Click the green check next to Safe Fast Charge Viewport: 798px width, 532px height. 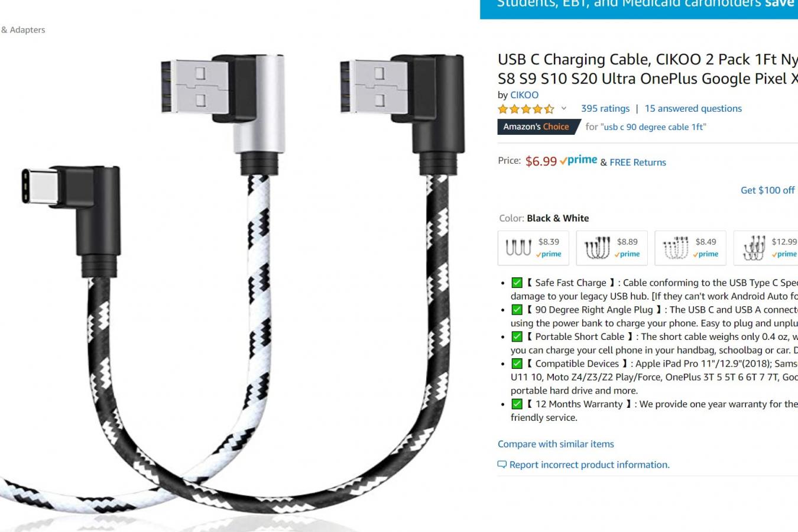[517, 283]
